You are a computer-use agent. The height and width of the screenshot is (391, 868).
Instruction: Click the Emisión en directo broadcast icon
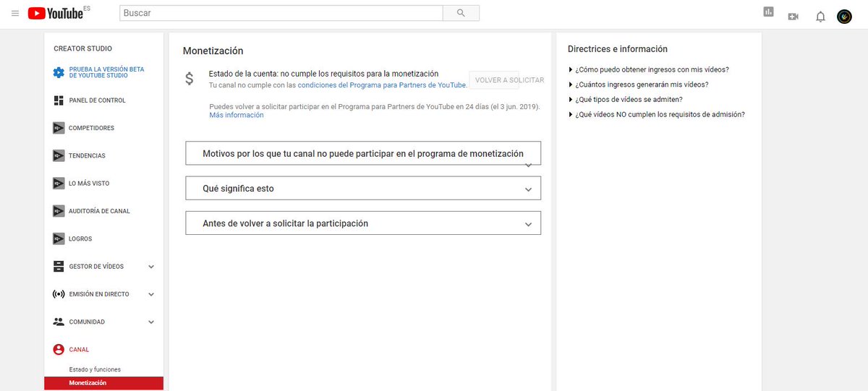click(x=59, y=294)
